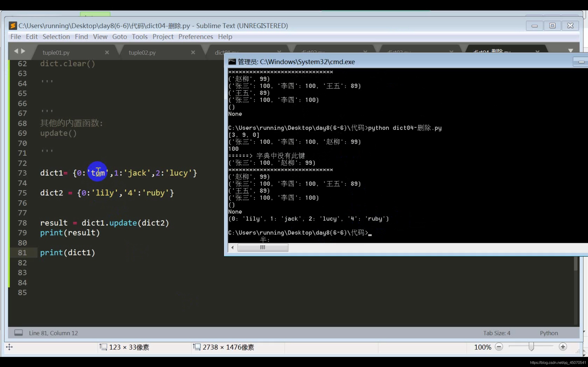Screen dimensions: 588x367
Task: Close the tuple02.py tab
Action: pos(193,53)
